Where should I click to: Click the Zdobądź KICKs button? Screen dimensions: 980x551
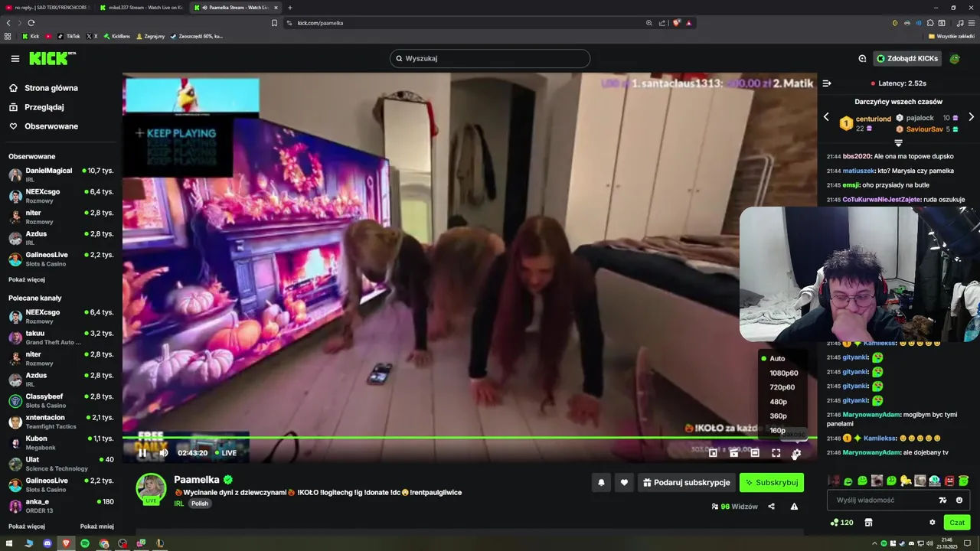(x=907, y=58)
